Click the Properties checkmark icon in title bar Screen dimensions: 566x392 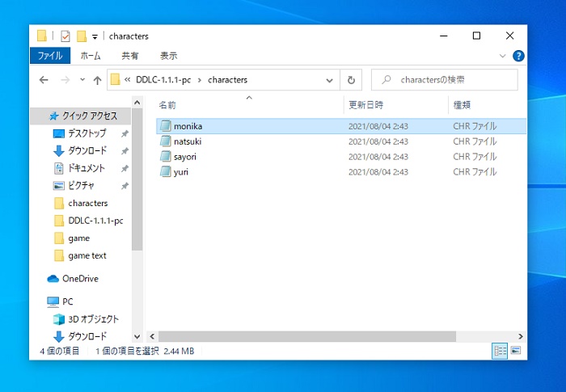click(x=65, y=36)
